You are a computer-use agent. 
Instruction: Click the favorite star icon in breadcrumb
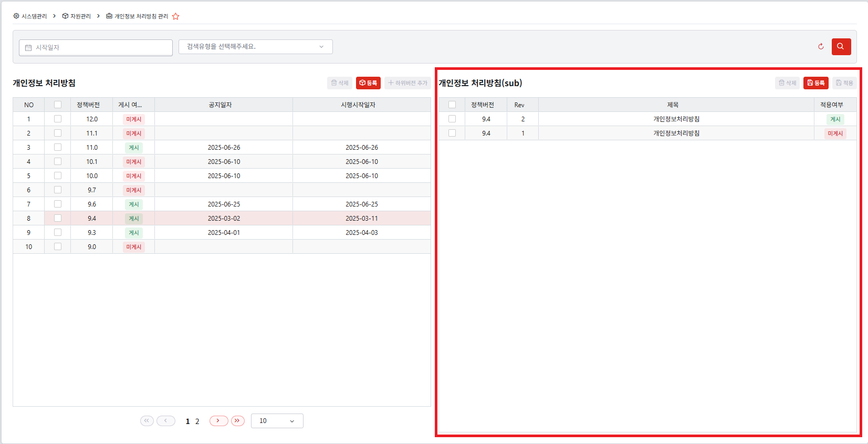[x=175, y=16]
